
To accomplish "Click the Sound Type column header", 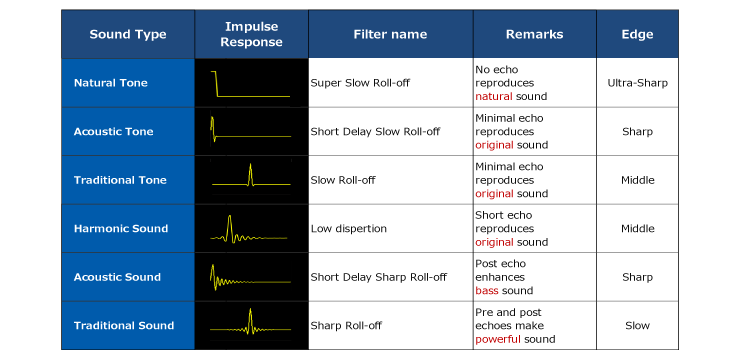I will click(128, 34).
